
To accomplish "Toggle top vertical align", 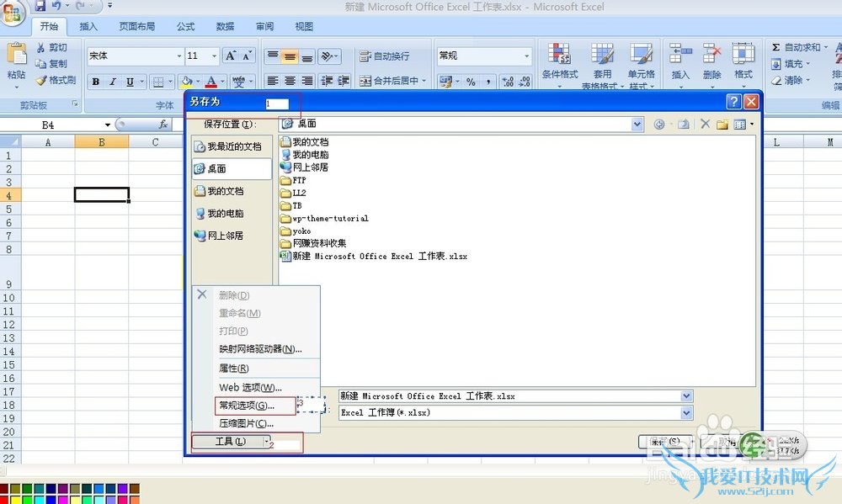I will coord(273,56).
